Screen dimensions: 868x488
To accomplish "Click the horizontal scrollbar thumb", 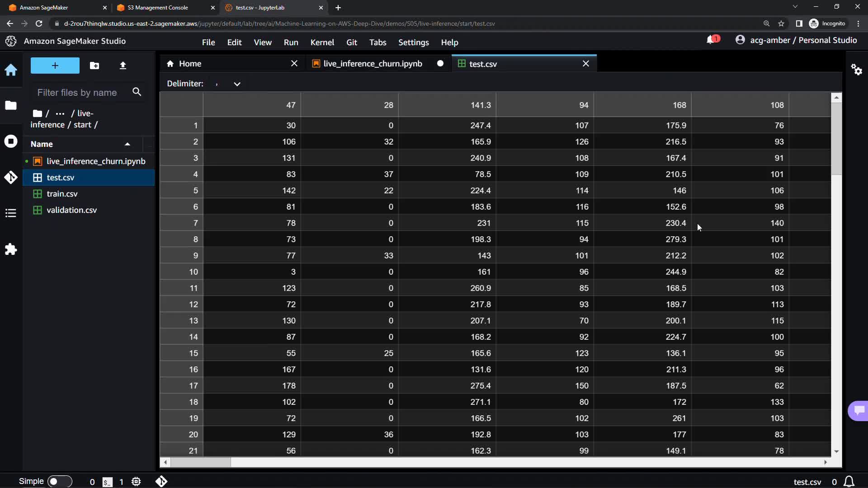I will tap(201, 462).
